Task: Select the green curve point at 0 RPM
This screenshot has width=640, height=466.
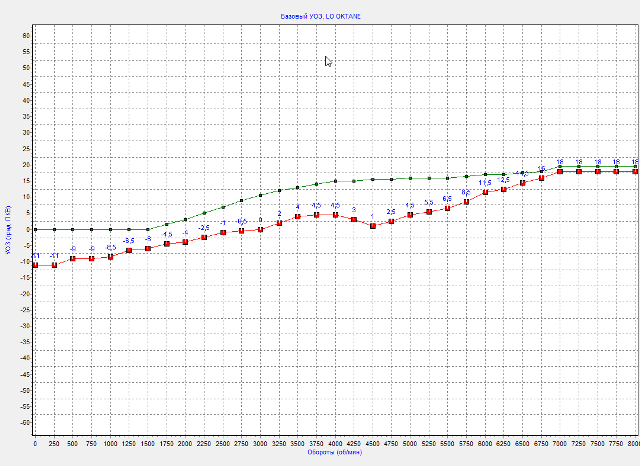Action: pos(35,229)
